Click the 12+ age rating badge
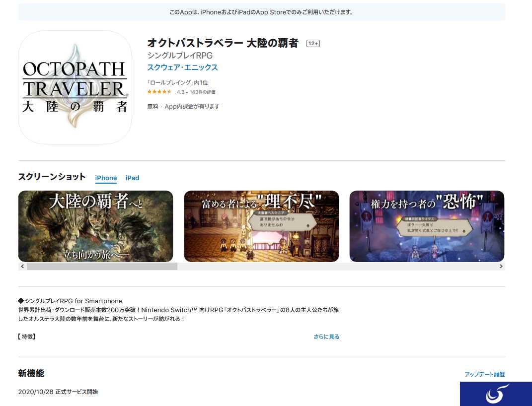This screenshot has height=406, width=532. (313, 43)
